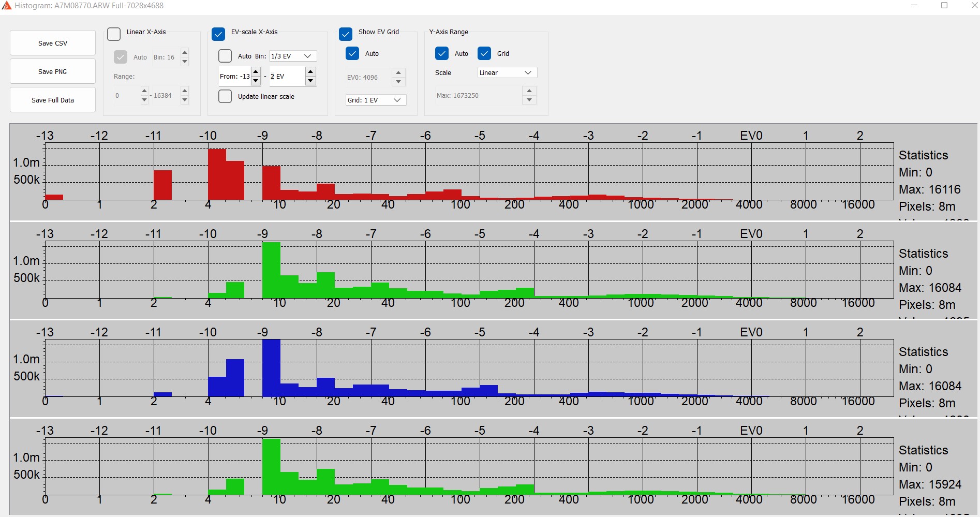Click the tallest red histogram bar
Viewport: 980px width, 517px height.
[x=217, y=174]
